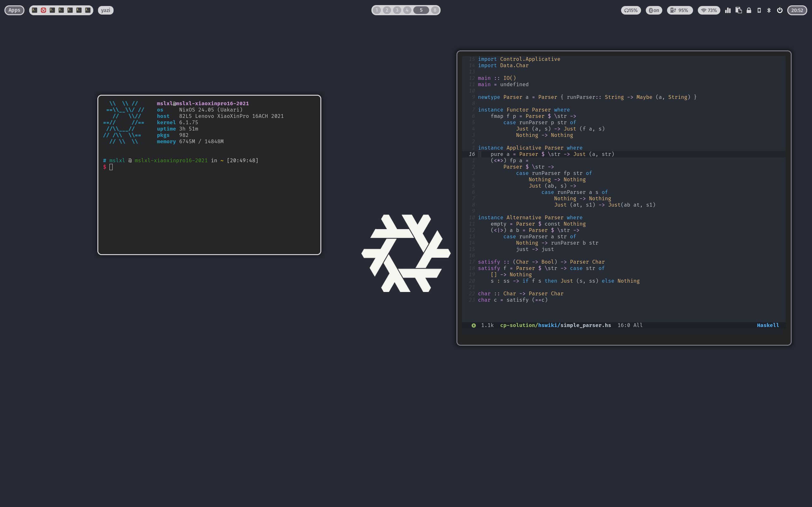Image resolution: width=812 pixels, height=507 pixels.
Task: Click the last terminal icon in taskbar
Action: [88, 10]
